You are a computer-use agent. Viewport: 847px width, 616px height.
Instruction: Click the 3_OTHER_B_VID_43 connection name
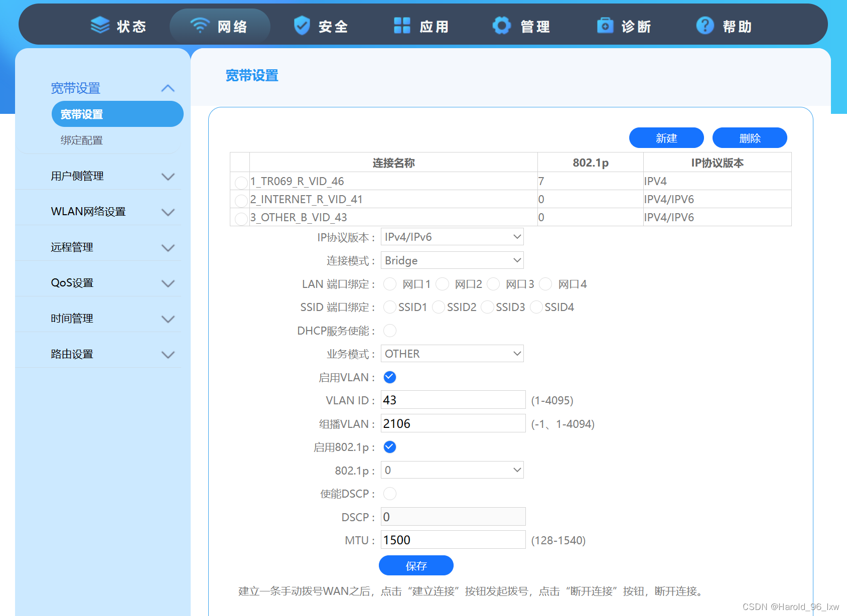(x=299, y=218)
